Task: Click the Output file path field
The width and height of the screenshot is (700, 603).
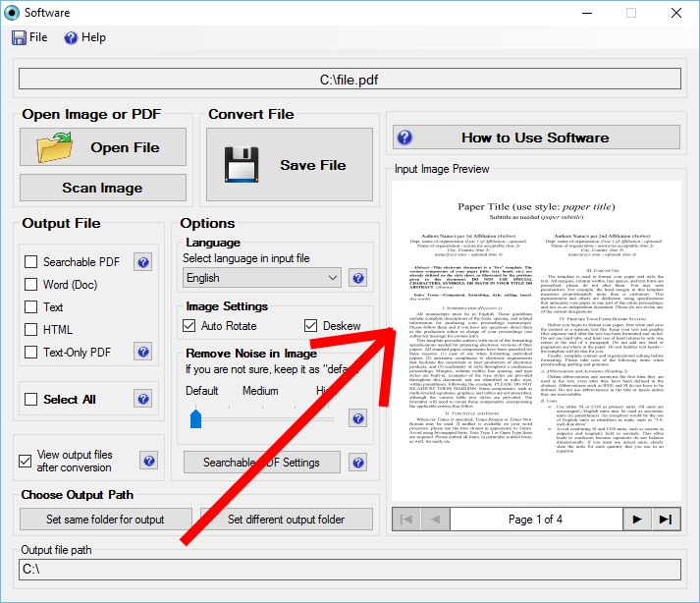Action: [350, 570]
